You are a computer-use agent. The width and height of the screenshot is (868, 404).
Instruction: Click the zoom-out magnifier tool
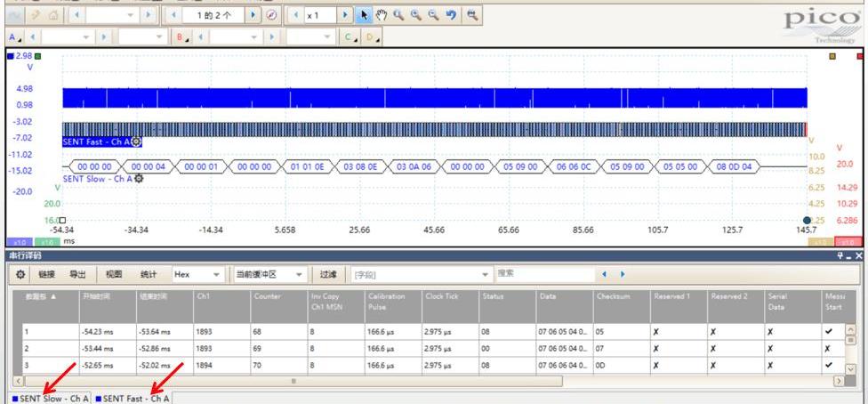433,15
